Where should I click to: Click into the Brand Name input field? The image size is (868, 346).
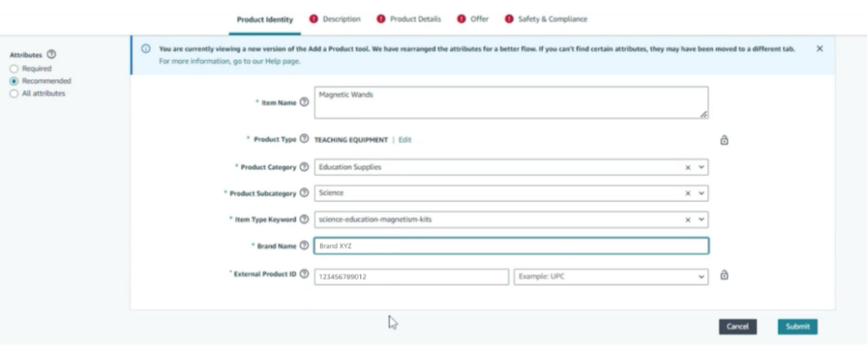point(510,246)
